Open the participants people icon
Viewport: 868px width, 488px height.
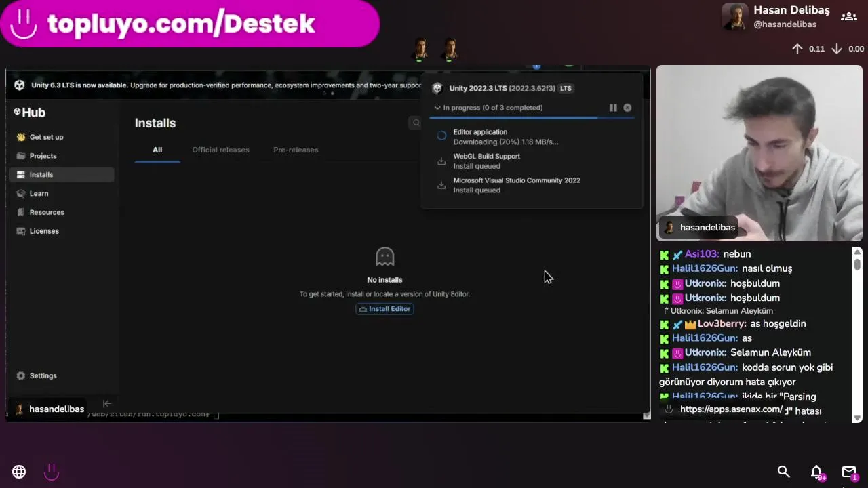point(848,17)
